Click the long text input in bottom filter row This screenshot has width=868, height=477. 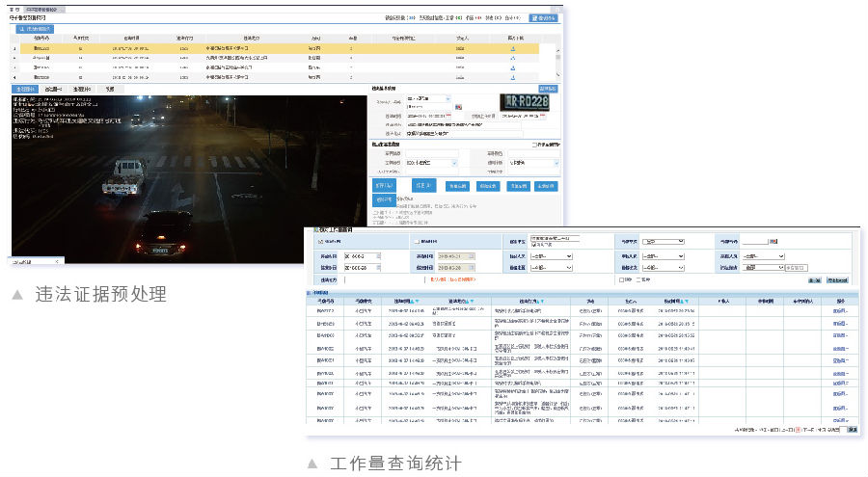tap(385, 279)
